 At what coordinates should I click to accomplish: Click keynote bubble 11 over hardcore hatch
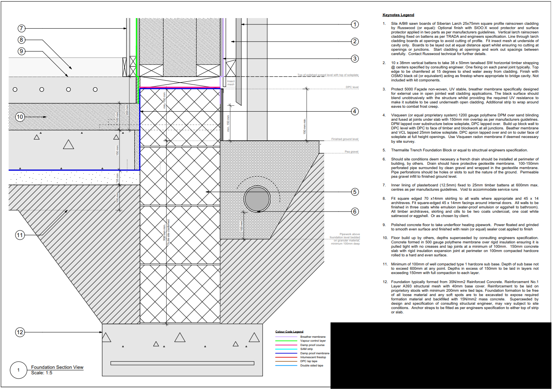[20, 235]
